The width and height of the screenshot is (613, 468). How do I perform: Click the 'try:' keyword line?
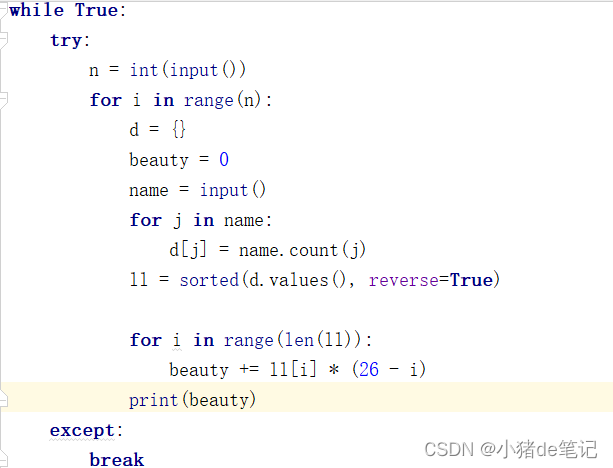(x=70, y=40)
